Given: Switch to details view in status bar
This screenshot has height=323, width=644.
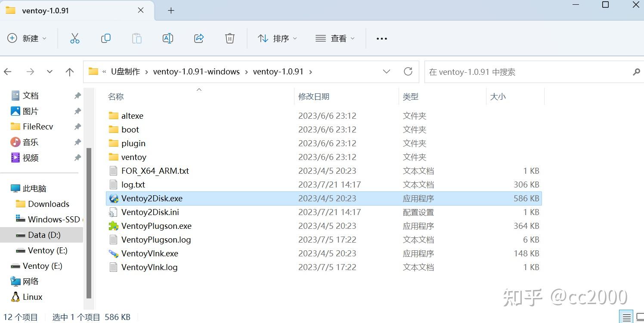Looking at the screenshot, I should click(x=626, y=317).
